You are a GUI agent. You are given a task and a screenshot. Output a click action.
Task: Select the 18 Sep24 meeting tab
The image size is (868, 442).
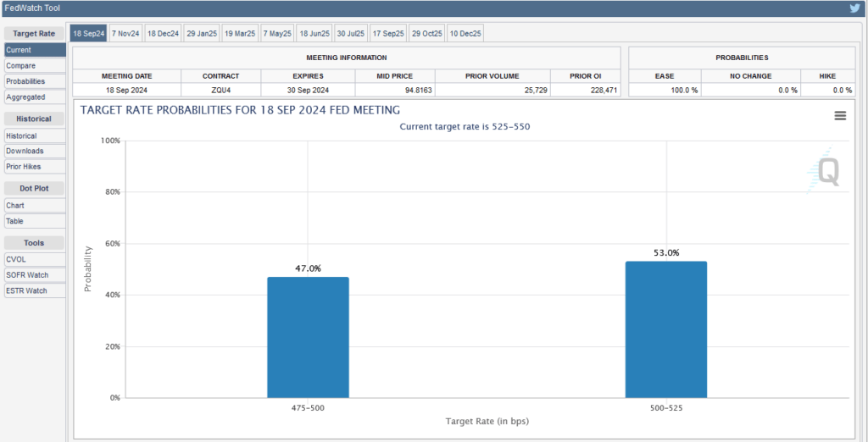[x=88, y=34]
